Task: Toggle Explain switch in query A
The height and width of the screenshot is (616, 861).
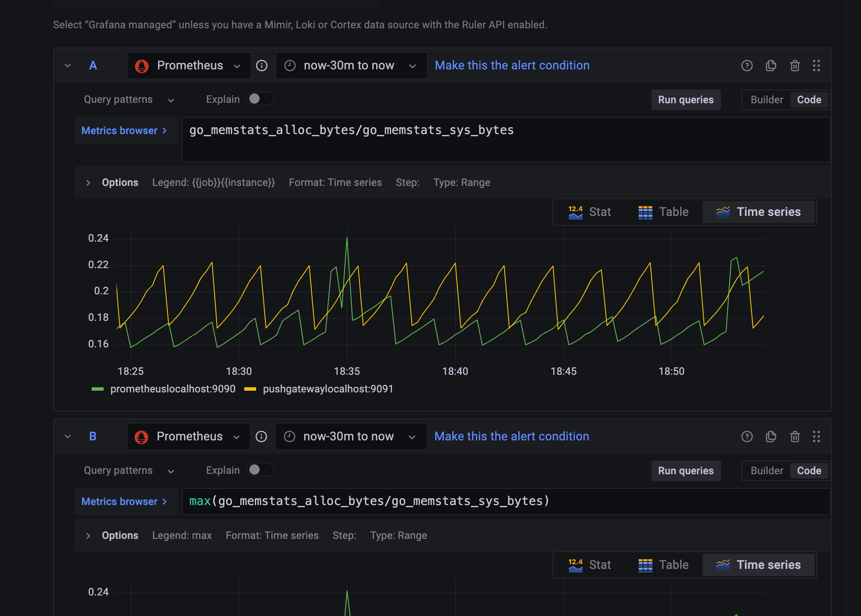Action: point(260,99)
